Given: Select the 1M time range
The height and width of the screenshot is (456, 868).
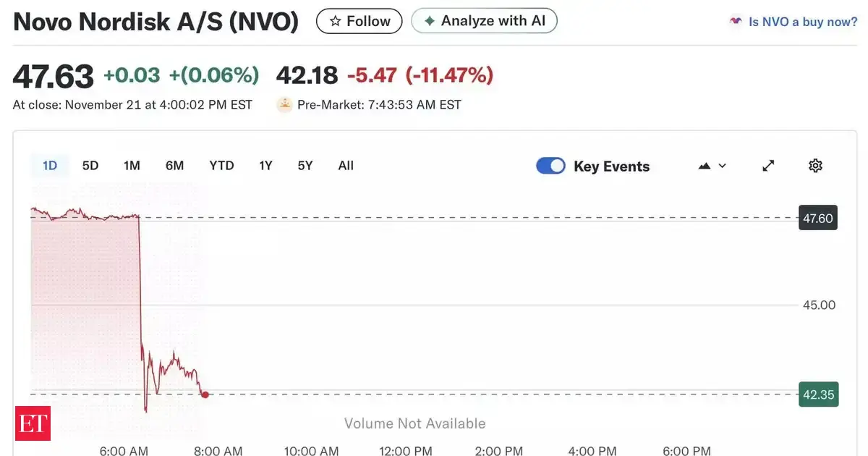Looking at the screenshot, I should click(x=132, y=166).
